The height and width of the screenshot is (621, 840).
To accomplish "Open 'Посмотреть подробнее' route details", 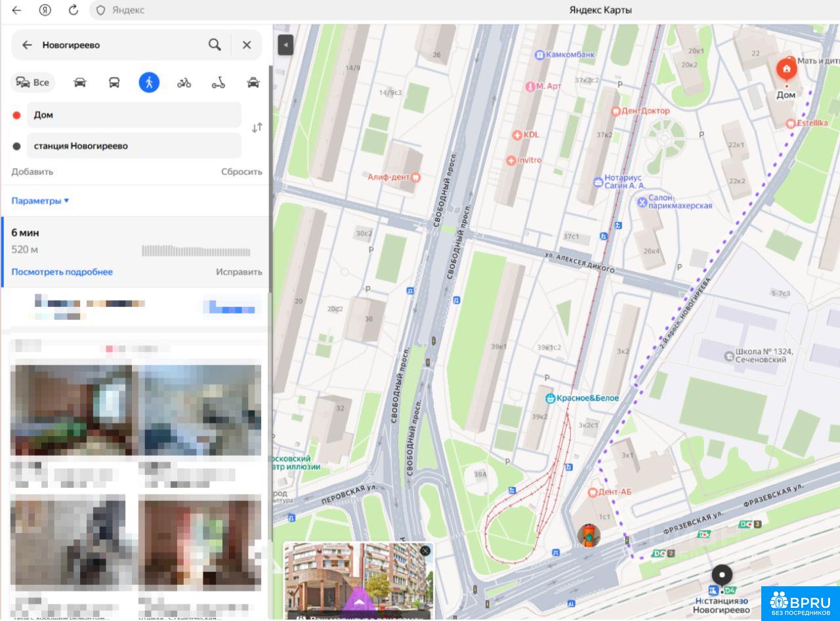I will (62, 271).
